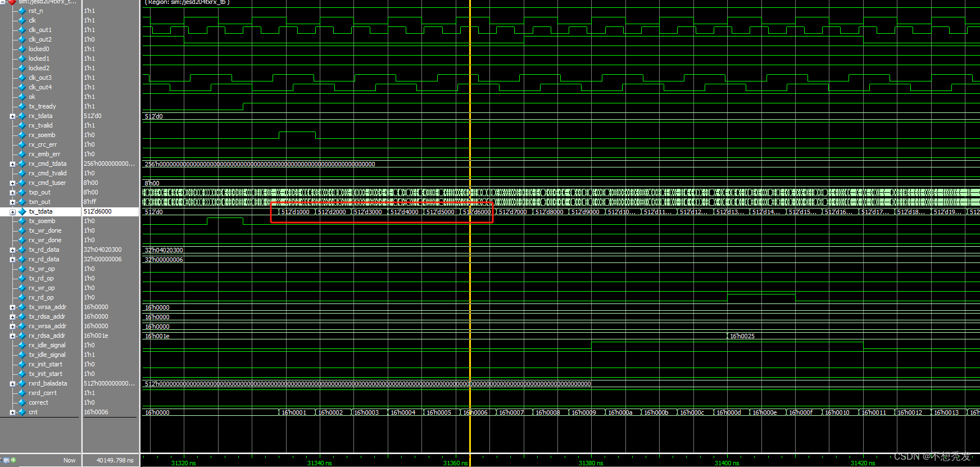The height and width of the screenshot is (467, 980).
Task: Click the tx_rd_data value 32'h04020300
Action: 103,250
